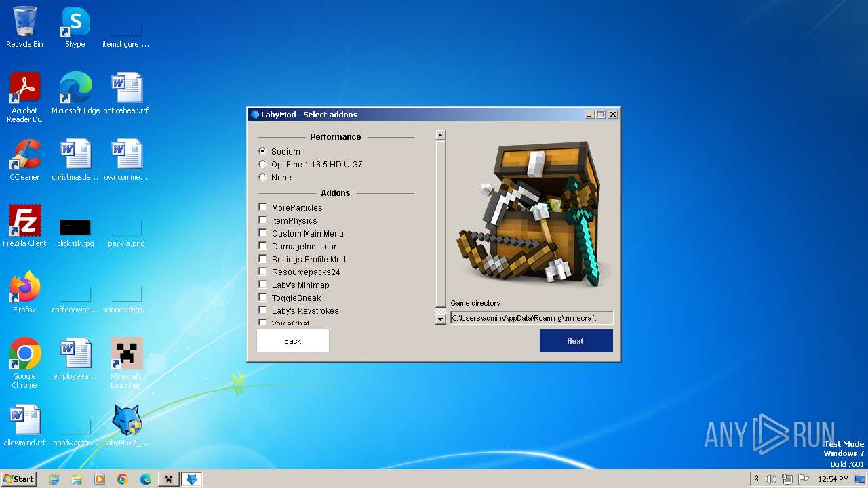Open File Explorer from taskbar

(77, 479)
